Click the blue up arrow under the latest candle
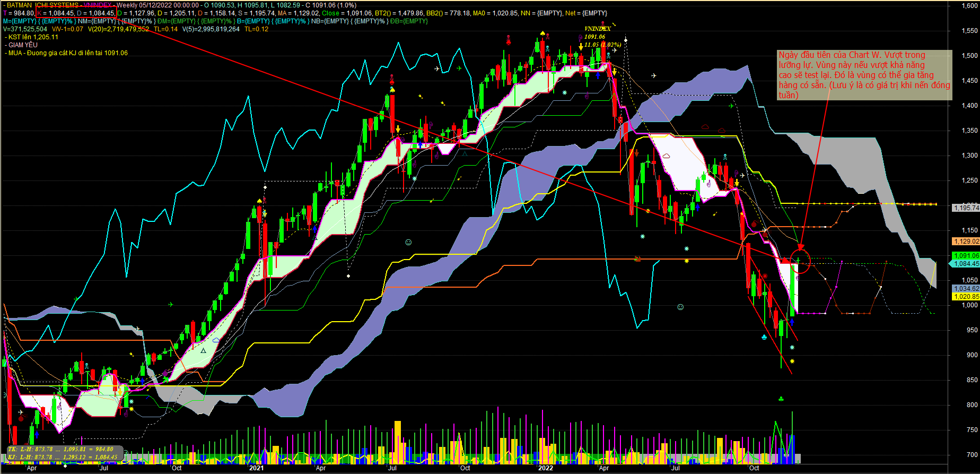980x474 pixels. (792, 322)
